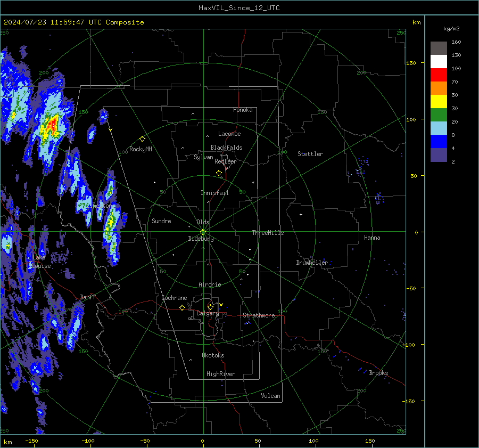The width and height of the screenshot is (479, 448).
Task: Click the Calgary city label
Action: pos(208,313)
